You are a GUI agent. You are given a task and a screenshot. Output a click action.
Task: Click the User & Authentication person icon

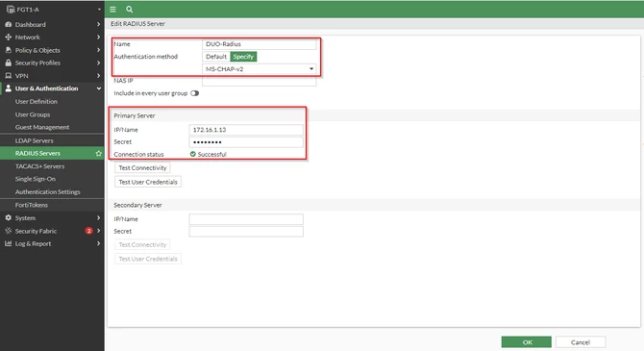pyautogui.click(x=9, y=88)
